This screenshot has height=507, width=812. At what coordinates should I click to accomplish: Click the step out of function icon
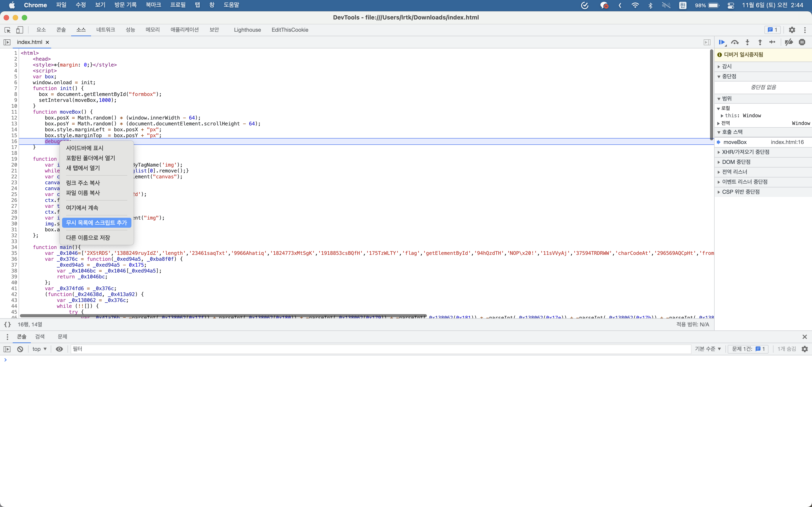pyautogui.click(x=760, y=42)
